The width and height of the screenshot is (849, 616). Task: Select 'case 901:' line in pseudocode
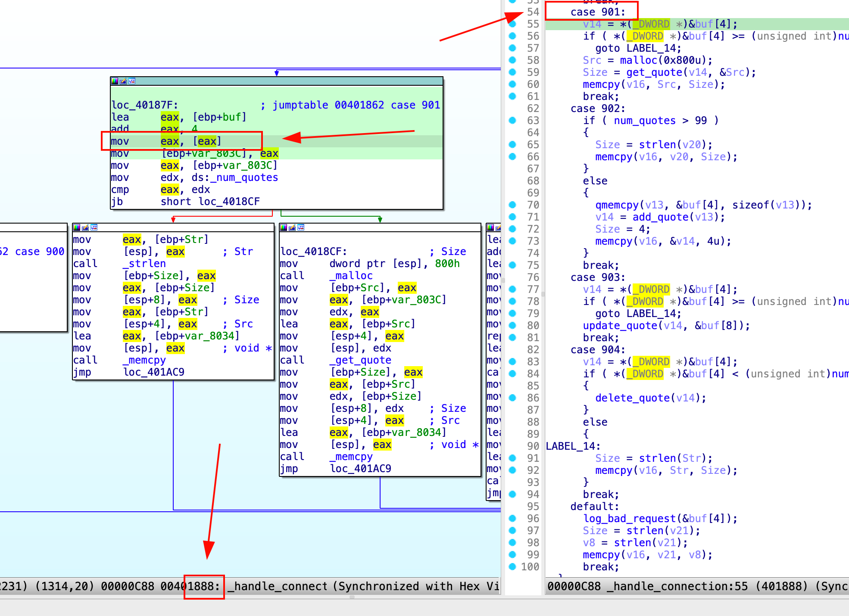pyautogui.click(x=598, y=12)
